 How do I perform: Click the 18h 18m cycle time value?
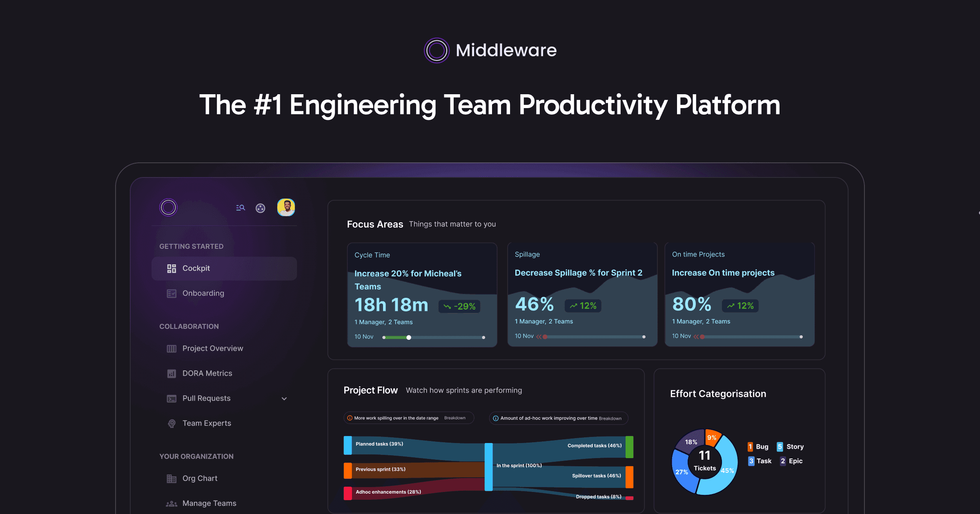(x=391, y=305)
